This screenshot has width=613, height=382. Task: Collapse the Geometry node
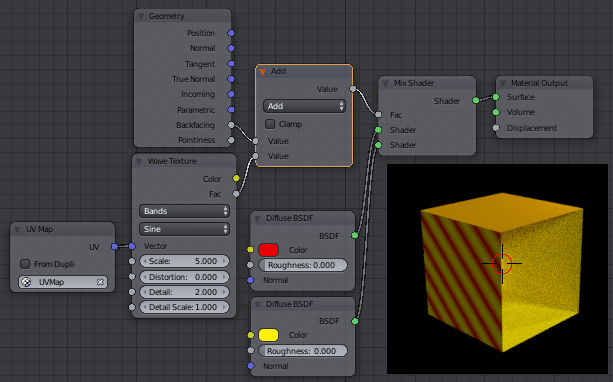141,16
